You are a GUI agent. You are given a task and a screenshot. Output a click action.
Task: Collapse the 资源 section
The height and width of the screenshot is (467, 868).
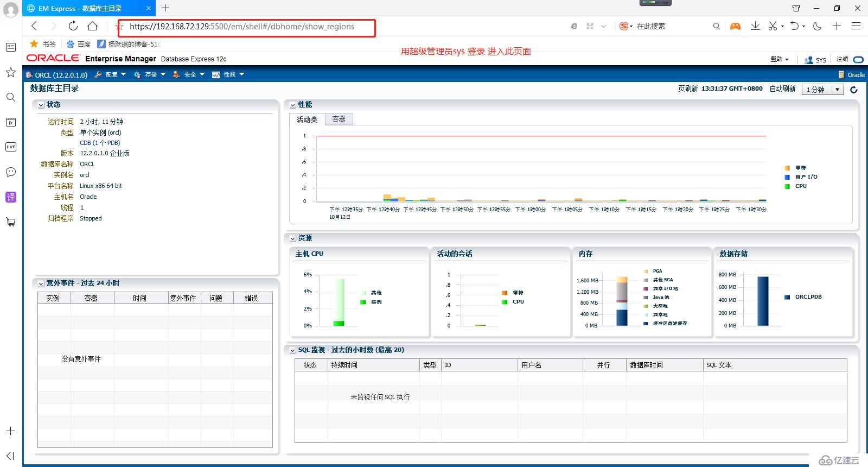tap(292, 238)
